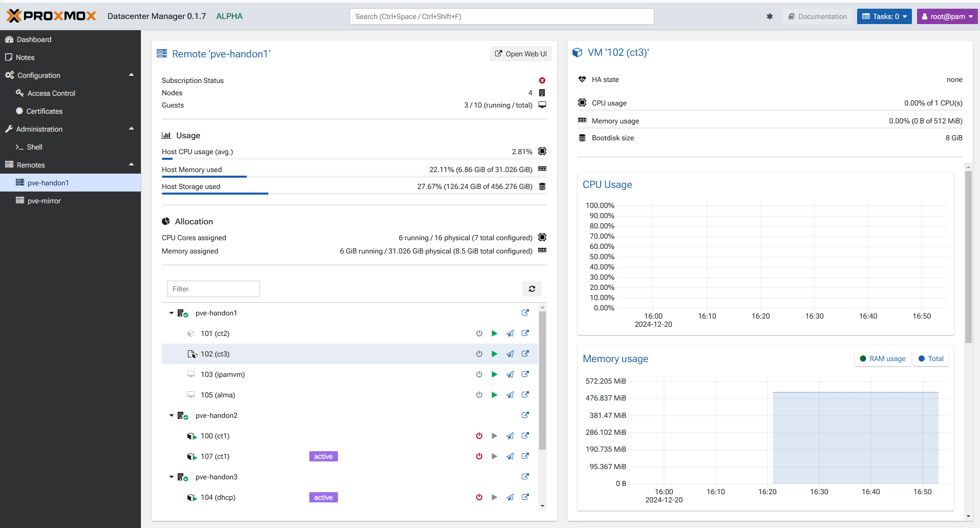The width and height of the screenshot is (980, 528).
Task: Collapse the pve-handon1 node tree
Action: point(172,313)
